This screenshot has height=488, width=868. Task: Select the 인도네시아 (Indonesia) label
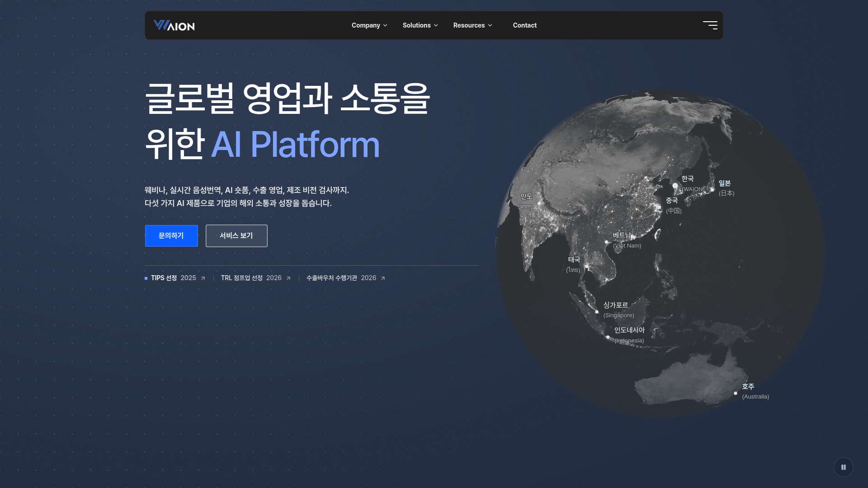(x=629, y=335)
